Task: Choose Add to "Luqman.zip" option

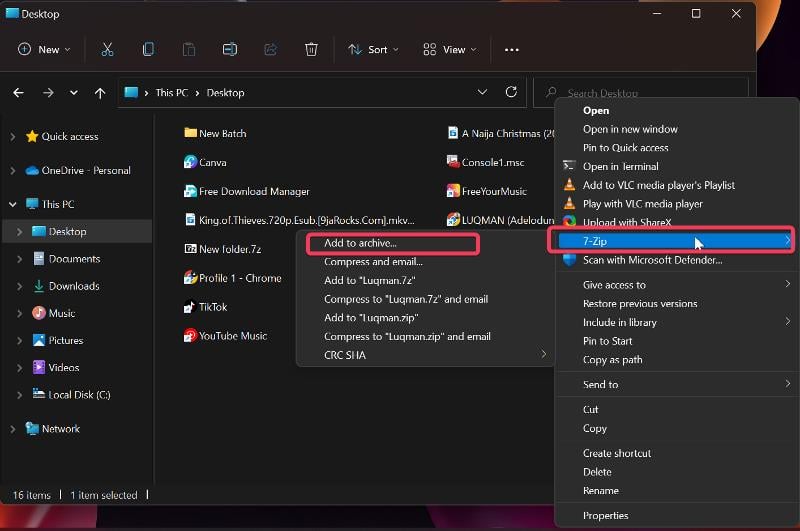Action: coord(371,318)
